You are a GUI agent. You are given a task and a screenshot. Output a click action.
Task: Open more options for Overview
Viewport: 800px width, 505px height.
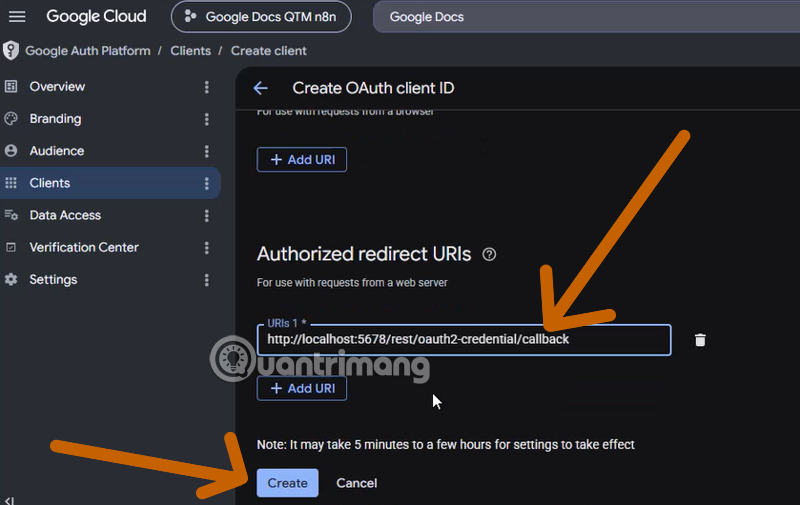[207, 87]
